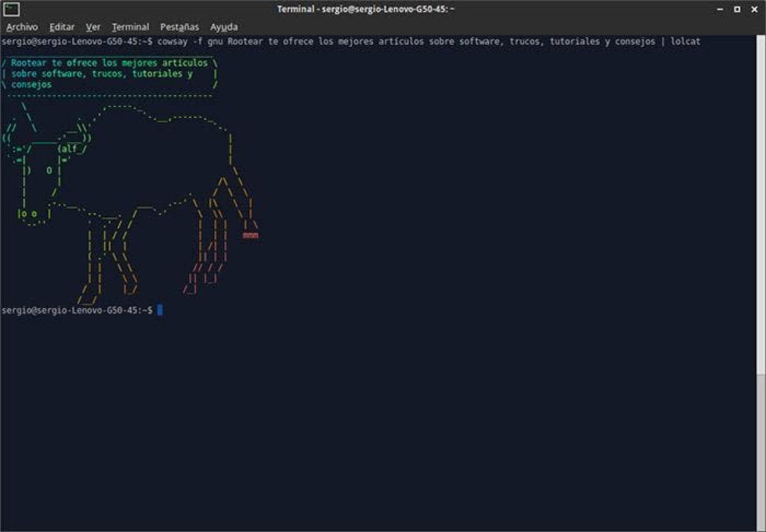
Task: Click 'sobre software, trucos, tutoriales y' line
Action: (x=102, y=73)
